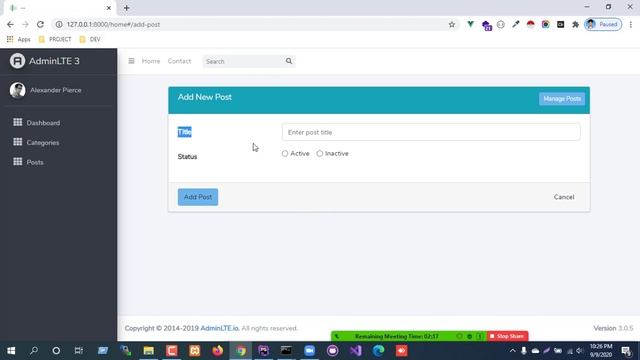Click the color picker eyedropper extension icon
The image size is (640, 360).
click(x=516, y=24)
